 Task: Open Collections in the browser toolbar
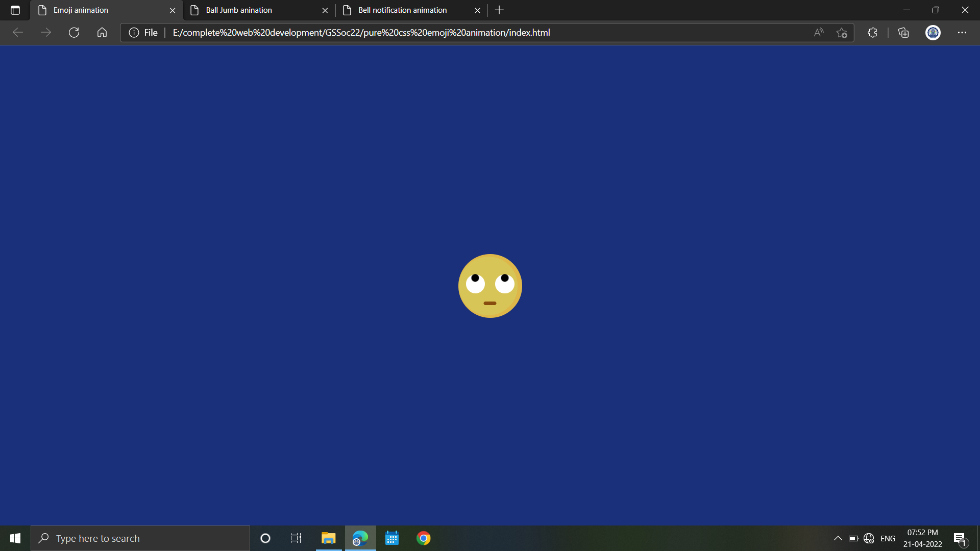pyautogui.click(x=903, y=32)
